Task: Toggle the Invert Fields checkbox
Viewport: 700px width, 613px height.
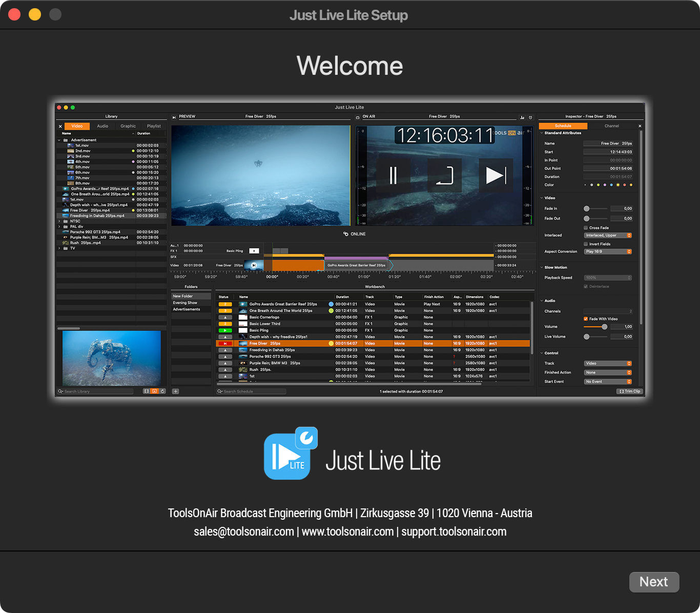Action: [586, 244]
